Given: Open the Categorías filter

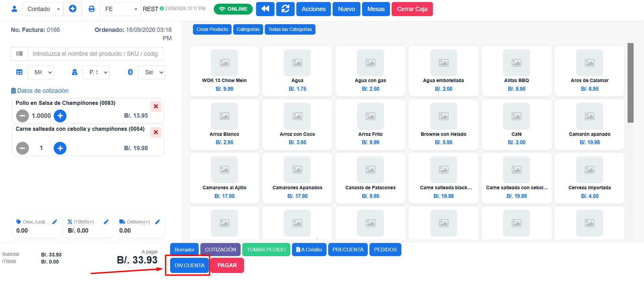Looking at the screenshot, I should coord(248,29).
